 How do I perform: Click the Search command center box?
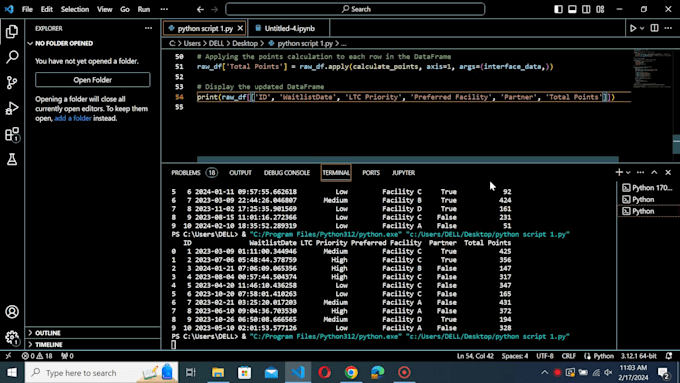pyautogui.click(x=355, y=9)
